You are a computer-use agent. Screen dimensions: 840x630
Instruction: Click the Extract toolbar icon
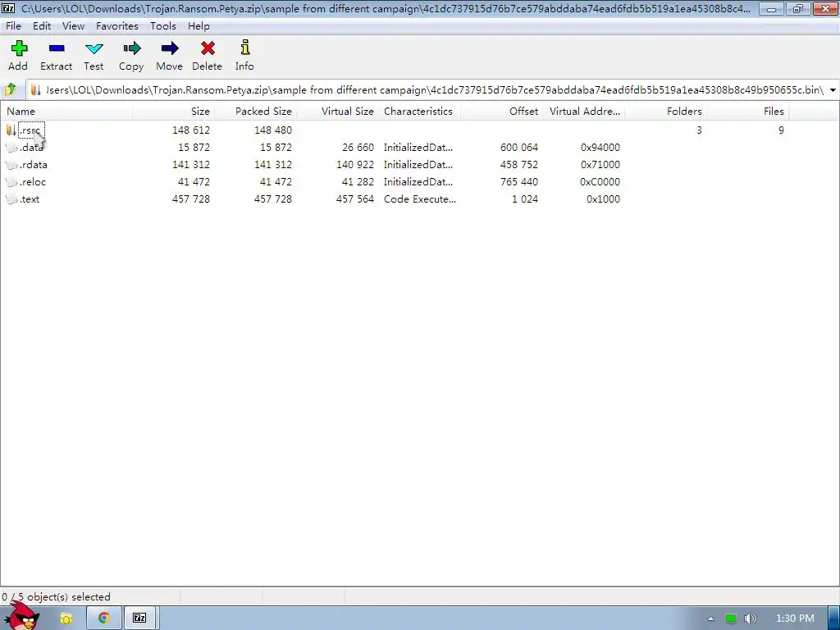pyautogui.click(x=57, y=48)
